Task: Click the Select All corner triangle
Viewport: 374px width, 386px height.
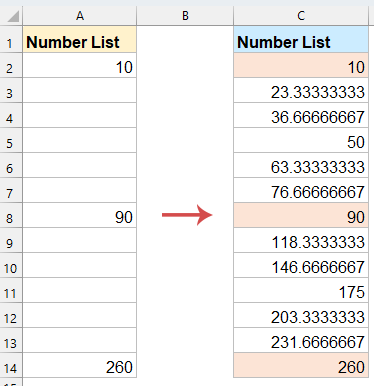Action: tap(13, 16)
